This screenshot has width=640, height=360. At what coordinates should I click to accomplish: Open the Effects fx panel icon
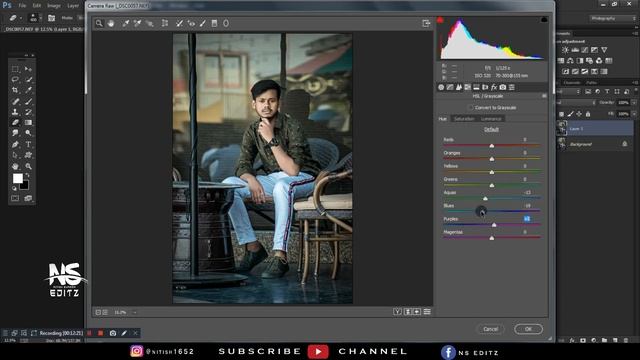494,87
